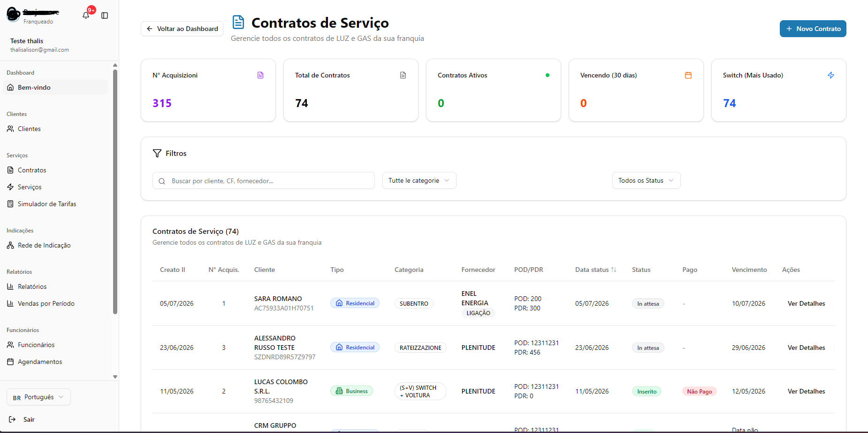Click Voltar ao Dashboard button
Screen dimensions: 868x433
pos(182,29)
